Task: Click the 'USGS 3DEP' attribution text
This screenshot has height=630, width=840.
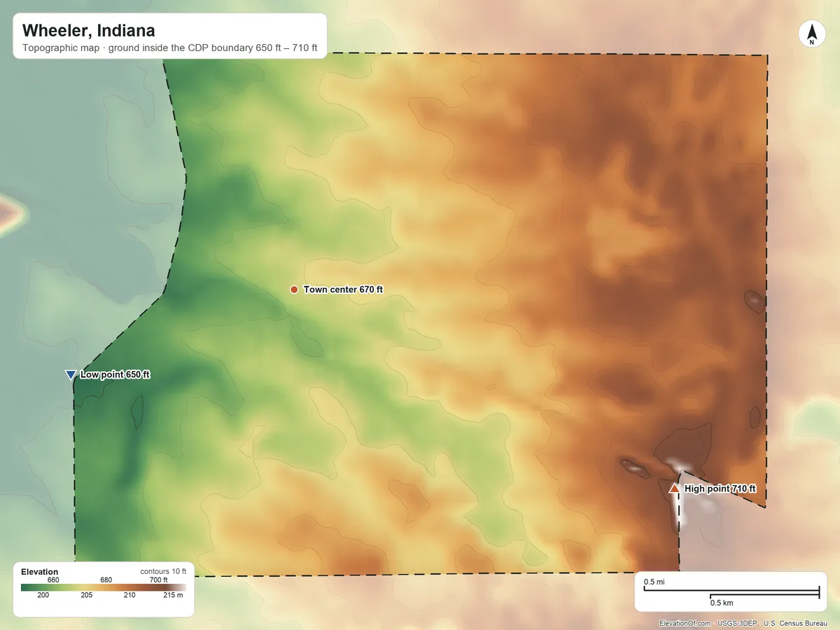Action: click(738, 623)
